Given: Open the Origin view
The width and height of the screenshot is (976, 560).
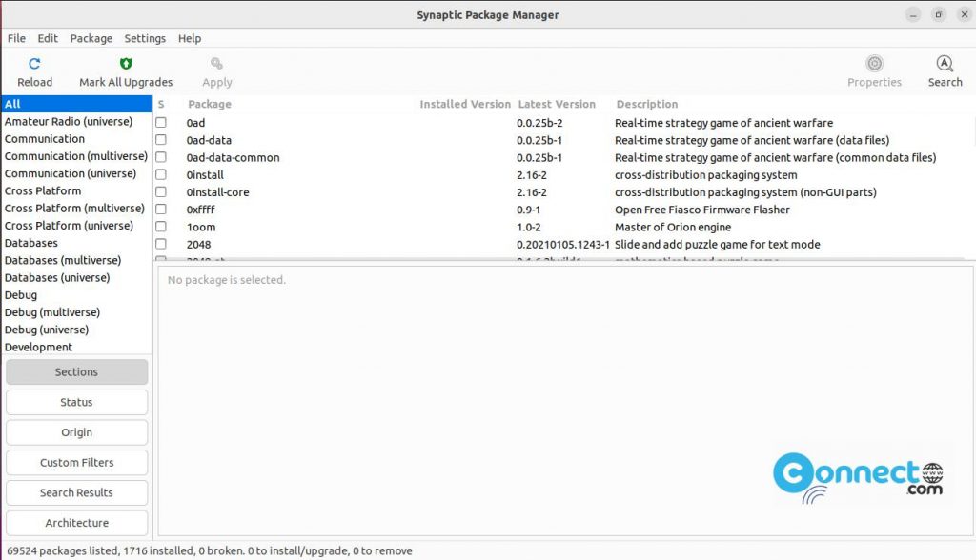Looking at the screenshot, I should click(x=76, y=431).
